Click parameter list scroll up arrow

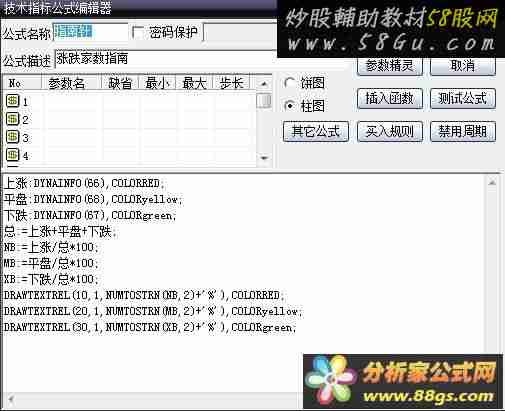pyautogui.click(x=264, y=84)
